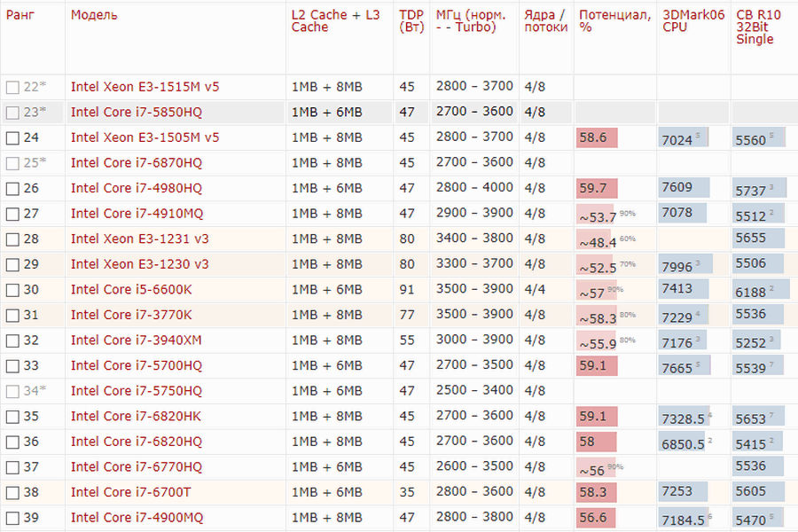Enable the checkbox for rank 33
Viewport: 798px width, 532px height.
[12, 366]
